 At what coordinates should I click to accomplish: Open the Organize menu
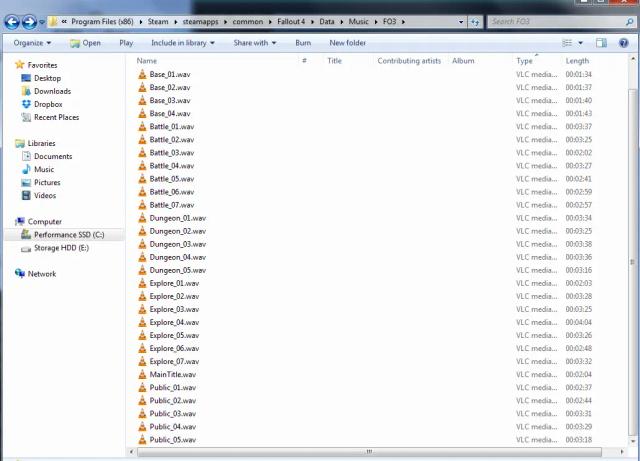tap(32, 43)
